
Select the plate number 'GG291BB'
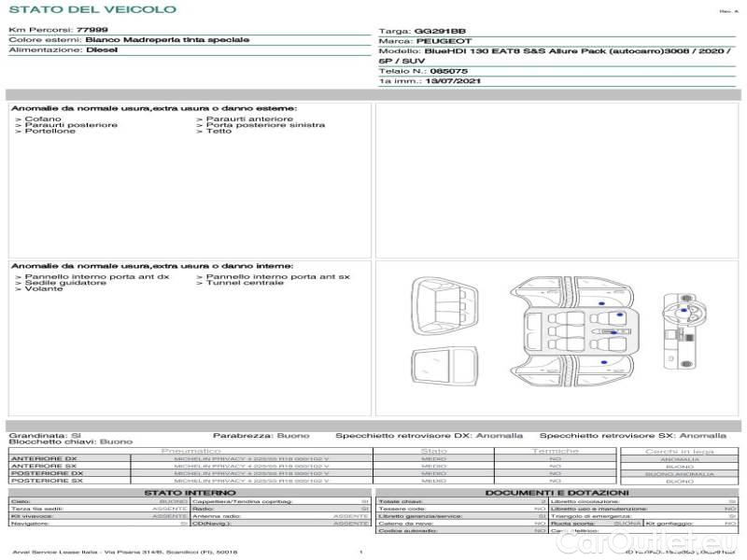point(440,31)
